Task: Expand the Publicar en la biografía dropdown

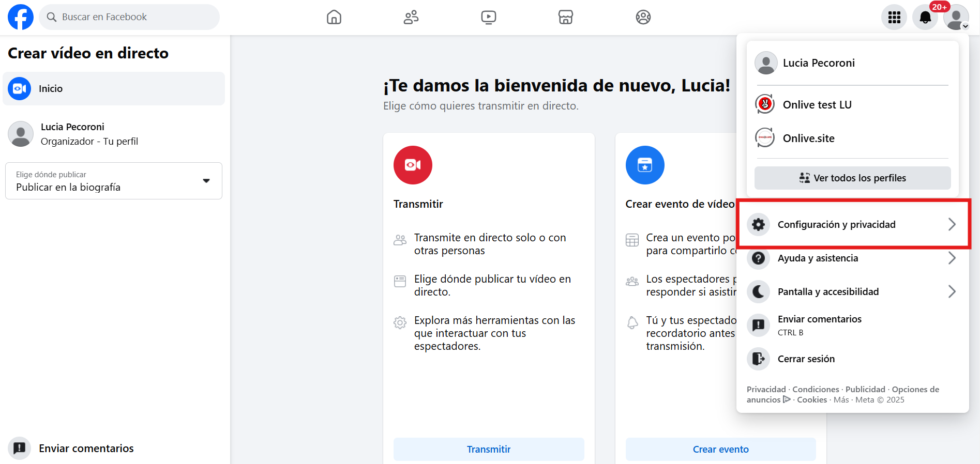Action: (114, 181)
